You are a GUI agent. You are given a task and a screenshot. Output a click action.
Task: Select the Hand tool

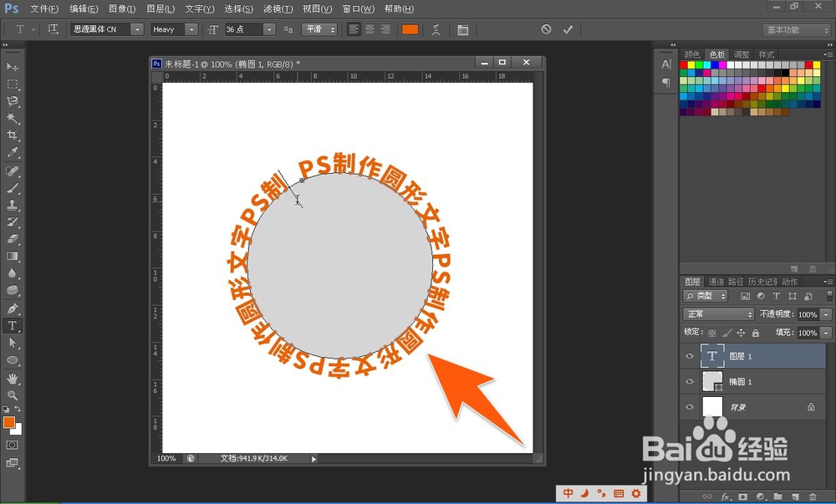[12, 379]
